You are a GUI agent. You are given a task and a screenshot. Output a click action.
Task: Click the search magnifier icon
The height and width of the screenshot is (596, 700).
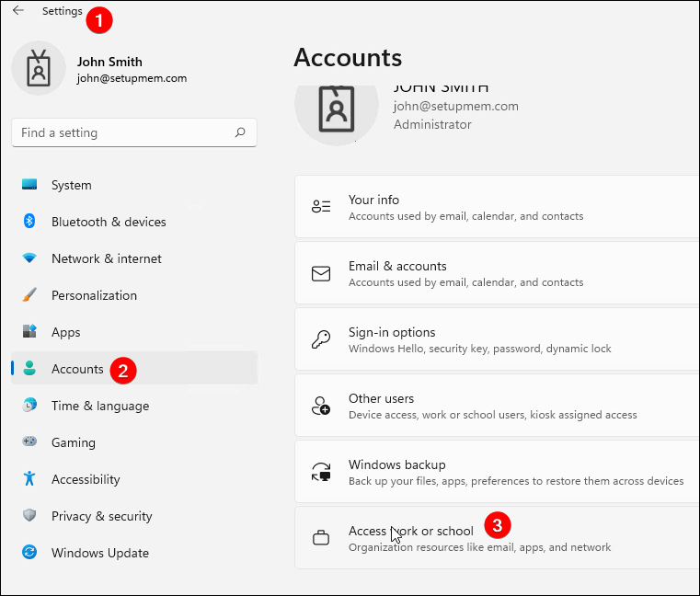pos(240,132)
